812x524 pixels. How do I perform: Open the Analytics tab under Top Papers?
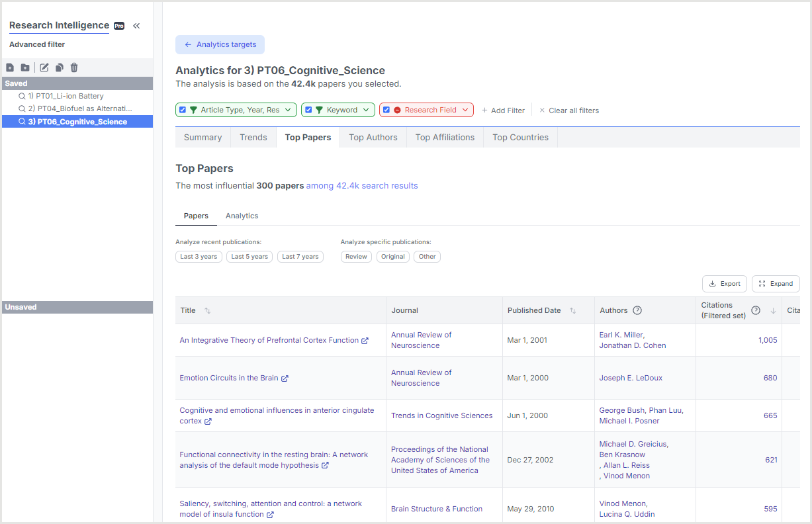242,215
